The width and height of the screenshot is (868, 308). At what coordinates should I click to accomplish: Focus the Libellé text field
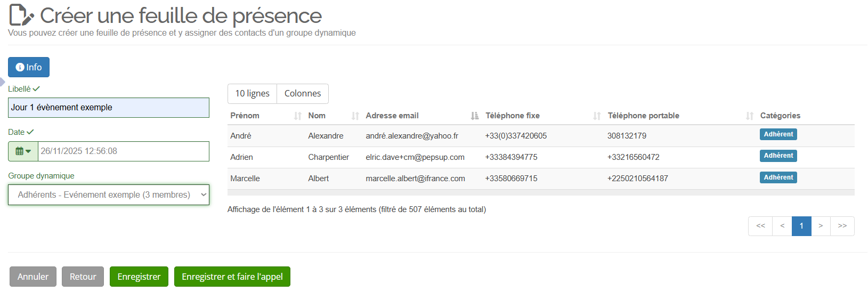click(x=109, y=108)
